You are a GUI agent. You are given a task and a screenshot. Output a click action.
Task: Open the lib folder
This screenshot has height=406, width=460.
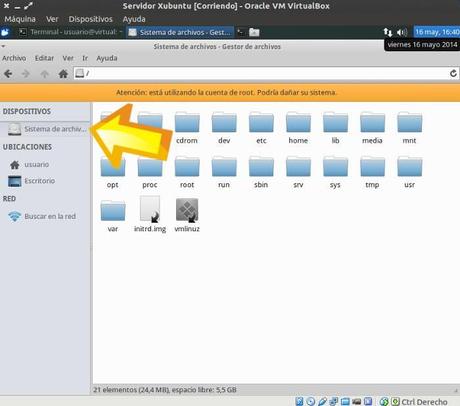pos(335,128)
